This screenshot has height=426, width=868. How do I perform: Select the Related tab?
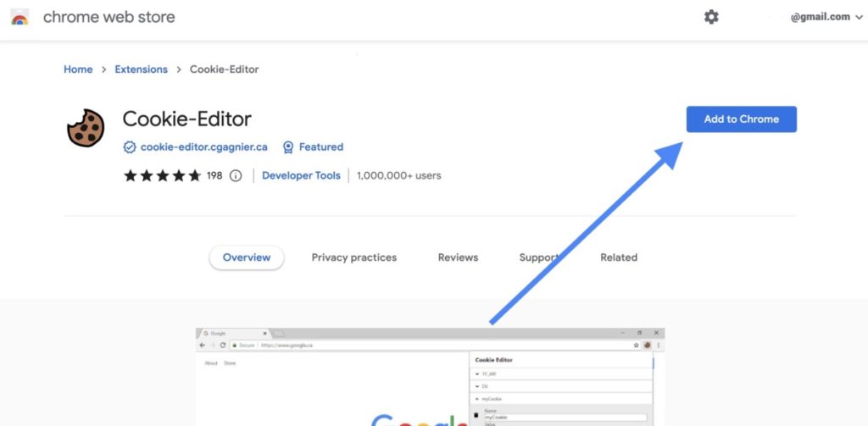618,257
